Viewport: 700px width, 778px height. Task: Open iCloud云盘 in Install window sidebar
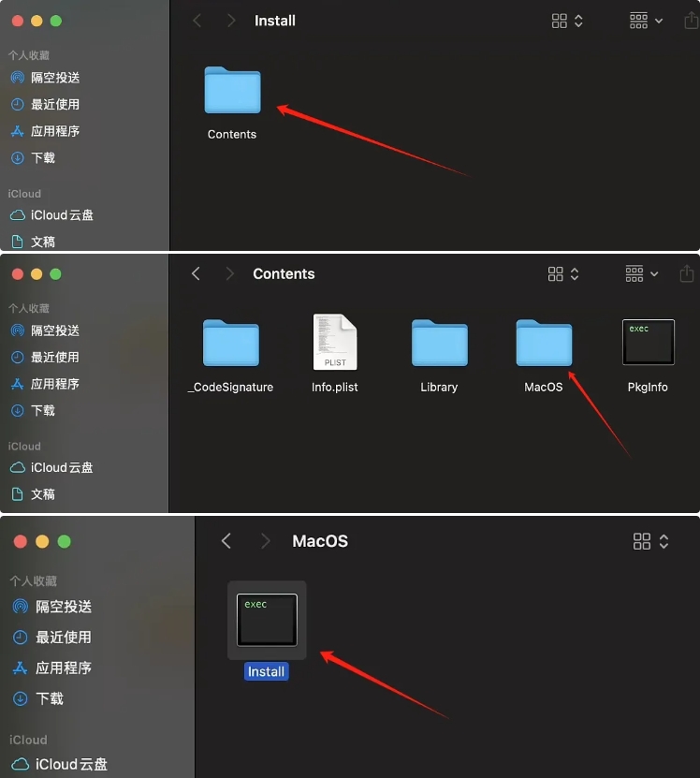52,214
